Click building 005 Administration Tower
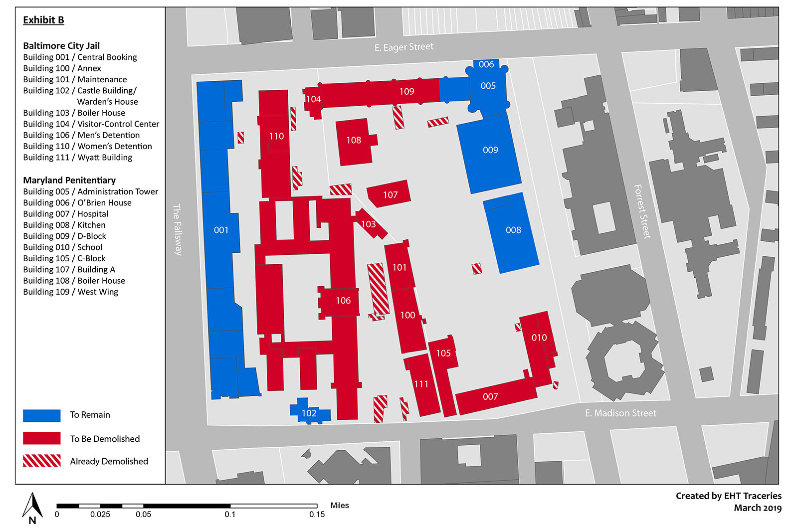 488,86
